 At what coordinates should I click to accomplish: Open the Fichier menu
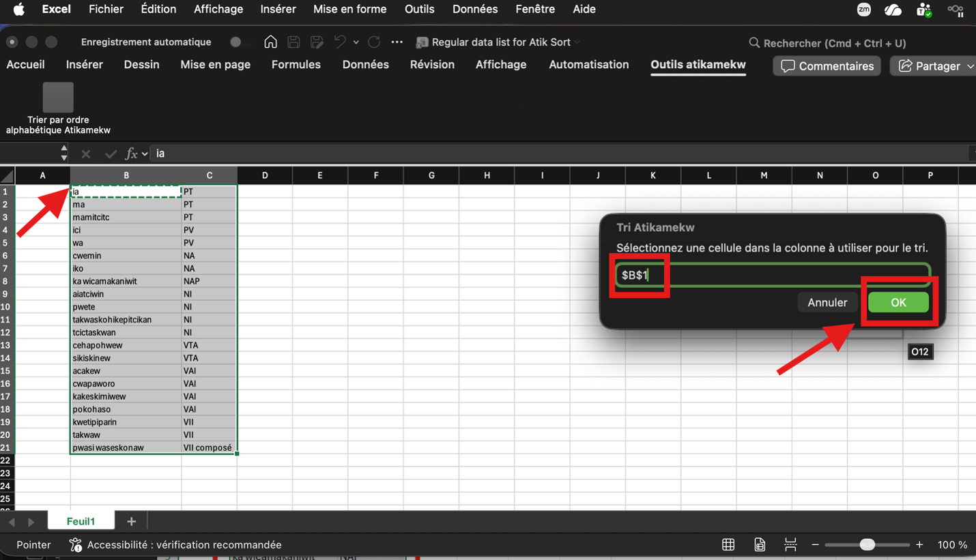(106, 9)
